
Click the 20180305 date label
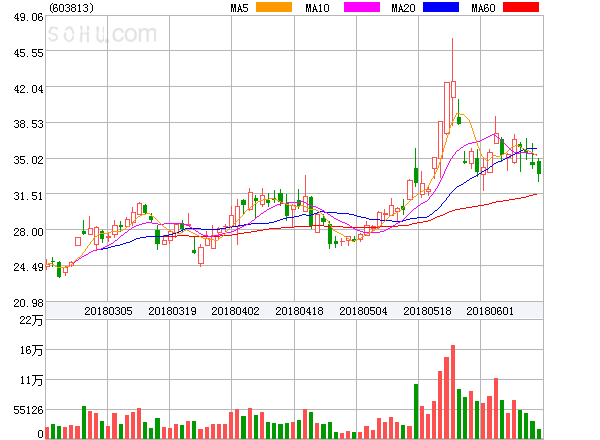(108, 311)
